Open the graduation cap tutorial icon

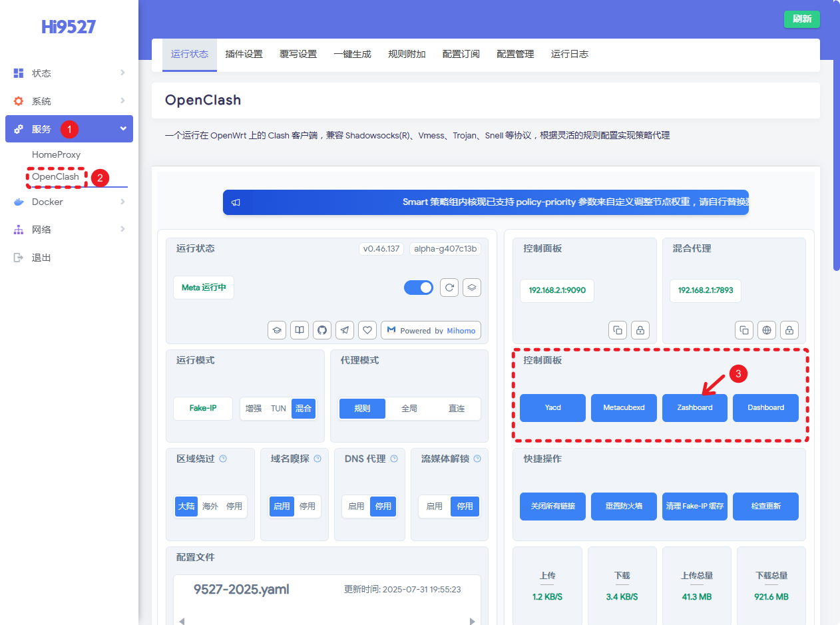point(277,330)
